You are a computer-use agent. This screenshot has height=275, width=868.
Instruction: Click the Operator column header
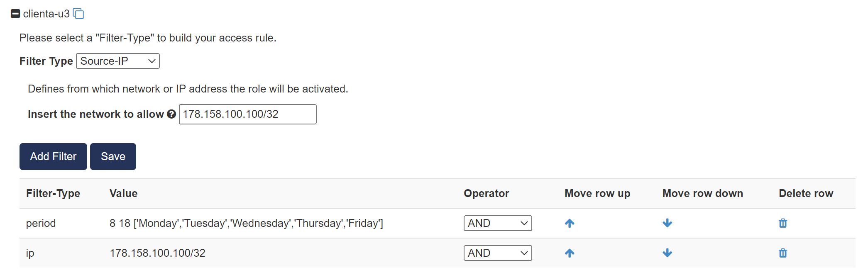click(x=486, y=193)
